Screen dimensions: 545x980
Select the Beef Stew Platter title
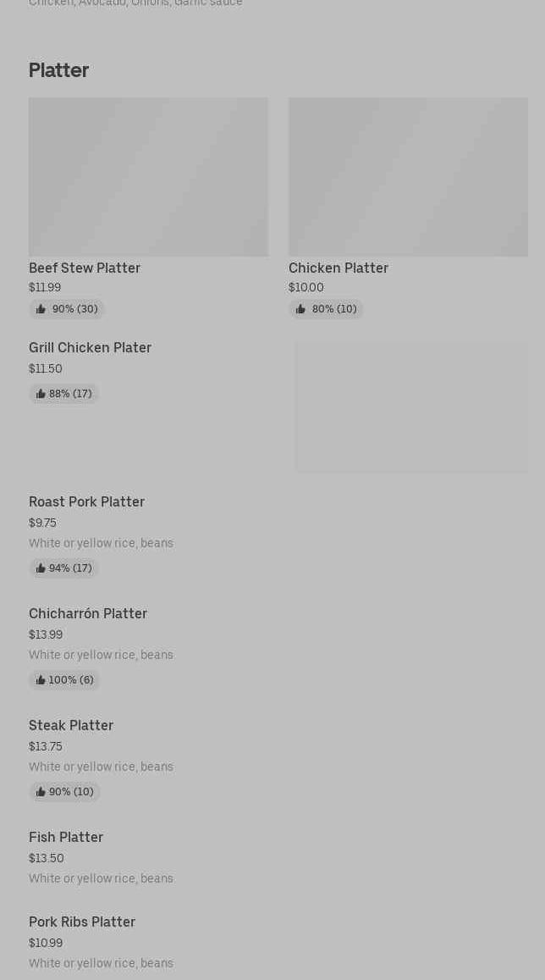coord(85,268)
